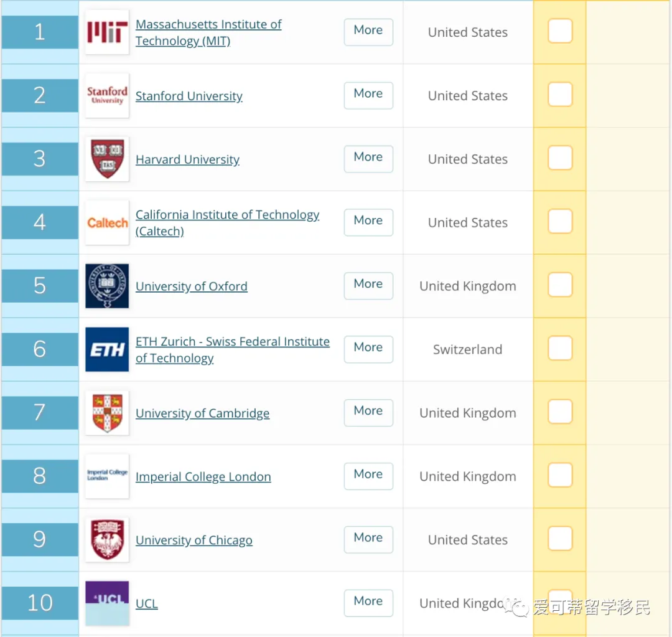The image size is (672, 637).
Task: Open ETH Zurich - Swiss Federal Institute link
Action: (x=233, y=349)
